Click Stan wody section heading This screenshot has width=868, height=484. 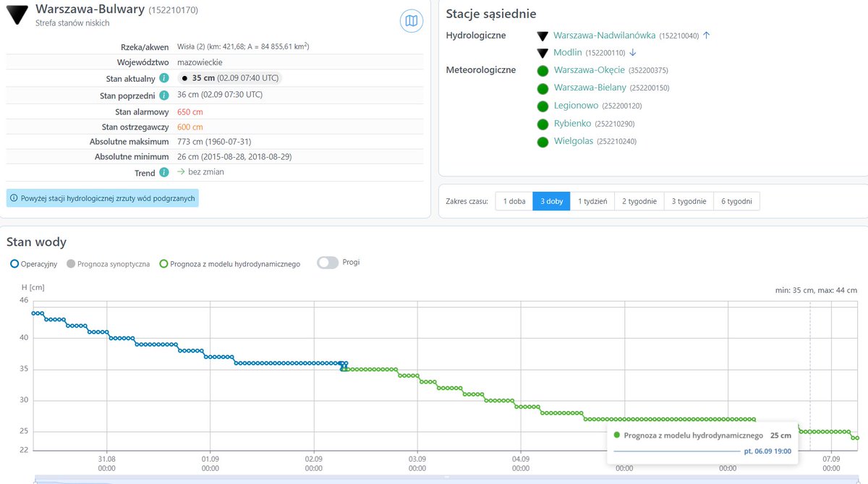tap(36, 242)
